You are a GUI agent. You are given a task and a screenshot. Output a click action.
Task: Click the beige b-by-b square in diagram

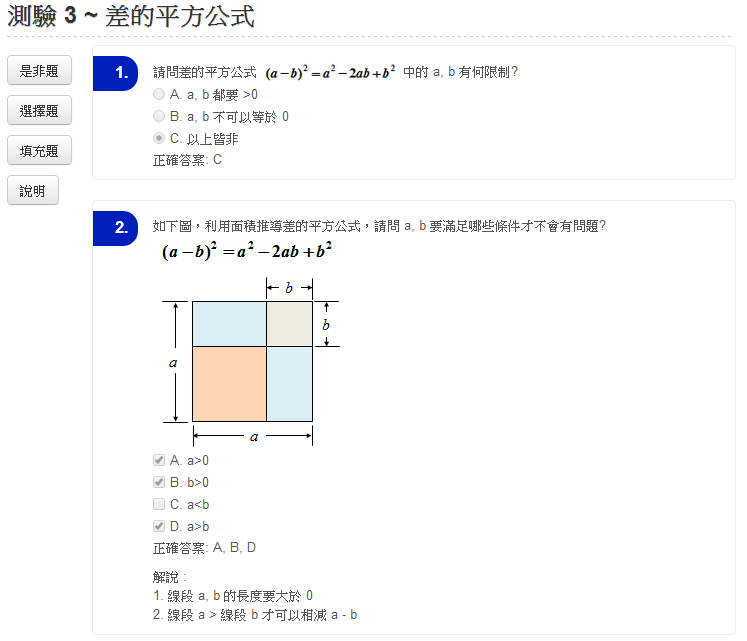pos(289,324)
